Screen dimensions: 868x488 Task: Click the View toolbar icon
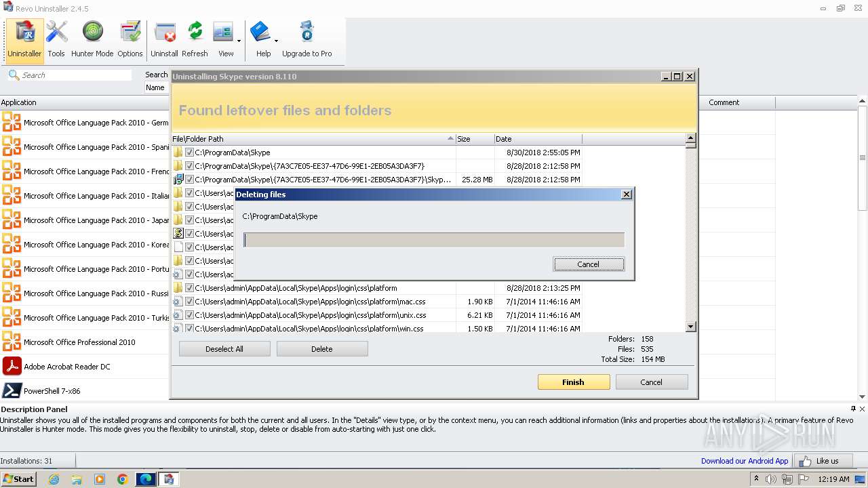tap(222, 33)
